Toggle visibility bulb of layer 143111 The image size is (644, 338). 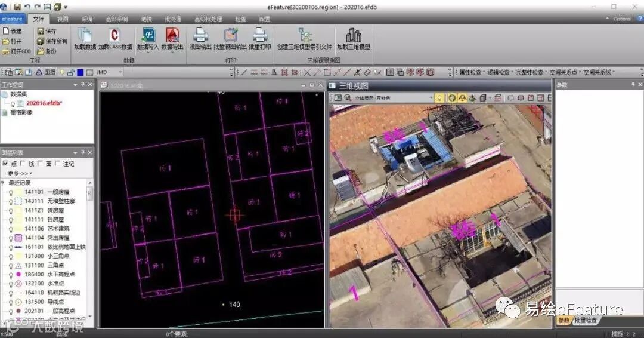coord(11,201)
